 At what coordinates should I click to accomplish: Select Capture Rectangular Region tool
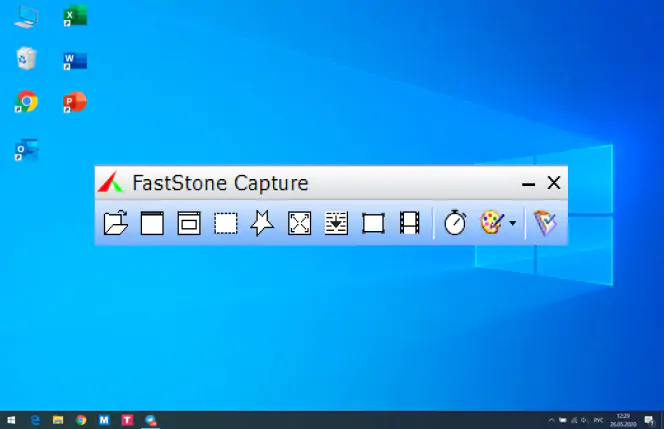click(226, 223)
